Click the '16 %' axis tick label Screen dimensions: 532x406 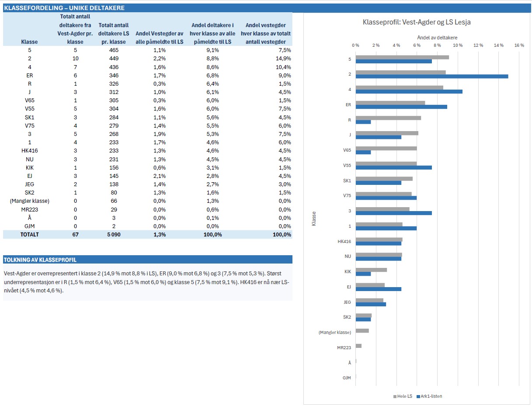519,45
